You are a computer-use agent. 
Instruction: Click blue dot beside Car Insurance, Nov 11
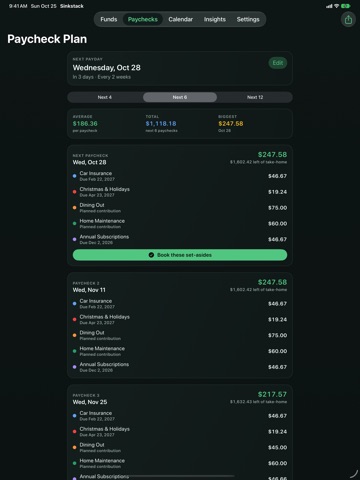pos(74,304)
